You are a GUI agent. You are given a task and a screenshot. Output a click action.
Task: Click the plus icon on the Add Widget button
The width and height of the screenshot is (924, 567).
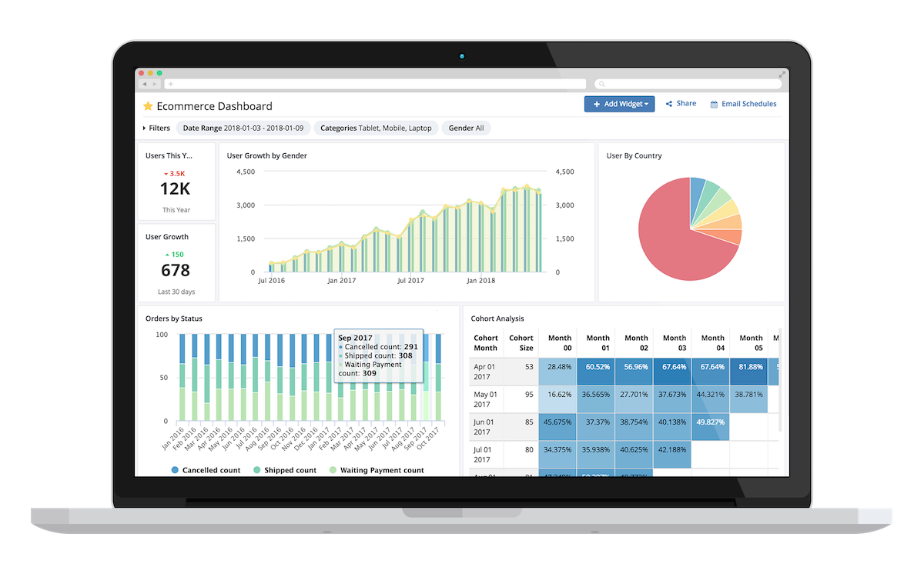coord(598,103)
